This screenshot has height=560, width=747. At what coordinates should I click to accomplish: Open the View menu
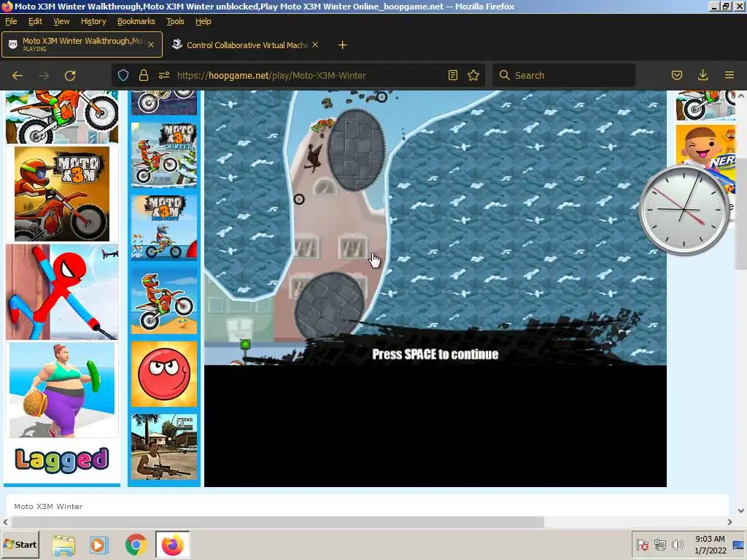click(61, 21)
